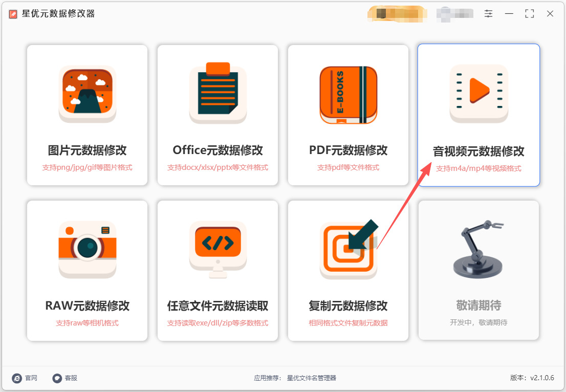566x392 pixels.
Task: Click 支持pdf等文件格式 subtitle
Action: click(x=349, y=167)
